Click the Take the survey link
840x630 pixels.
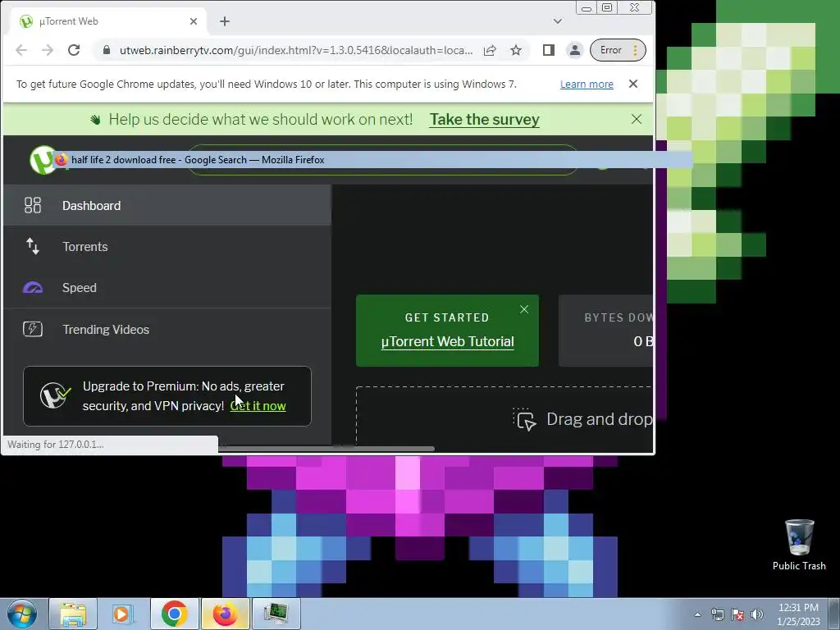pyautogui.click(x=484, y=119)
